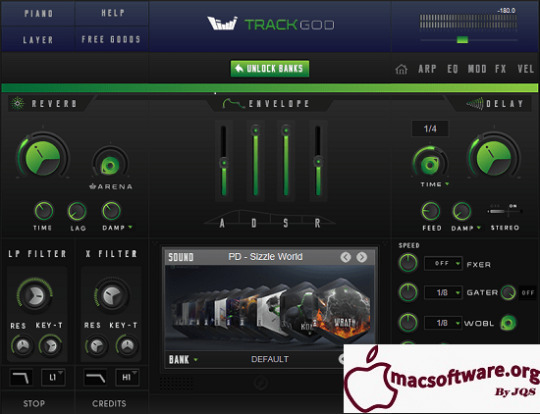Click the large Delay amount knob
The image size is (540, 414).
coord(494,158)
